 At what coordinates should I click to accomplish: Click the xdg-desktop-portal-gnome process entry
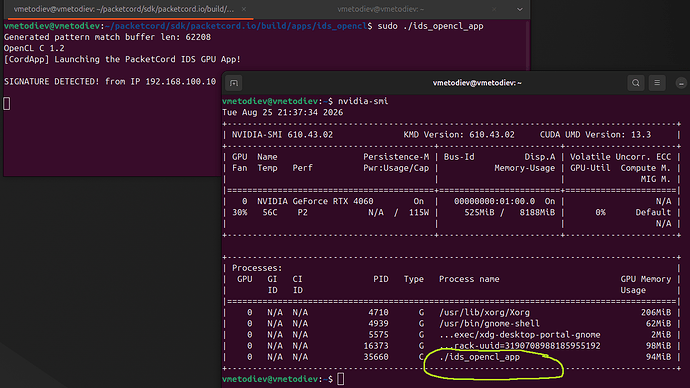coord(519,335)
